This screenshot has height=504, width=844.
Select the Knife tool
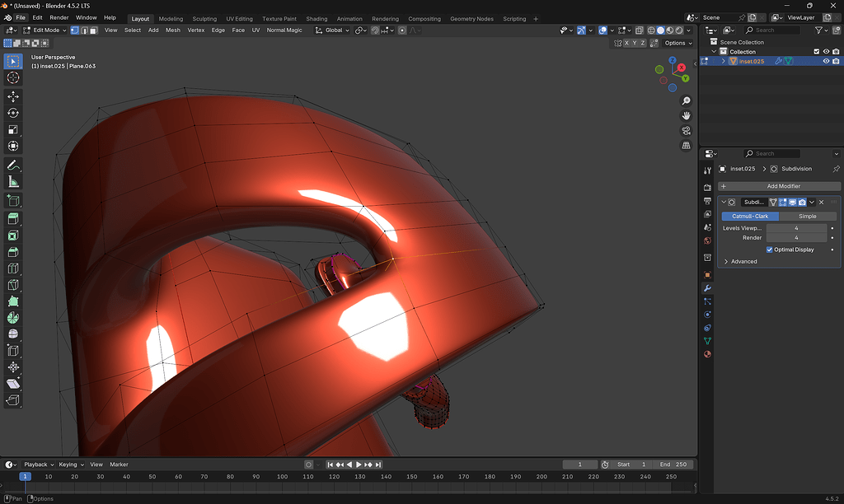click(x=13, y=285)
